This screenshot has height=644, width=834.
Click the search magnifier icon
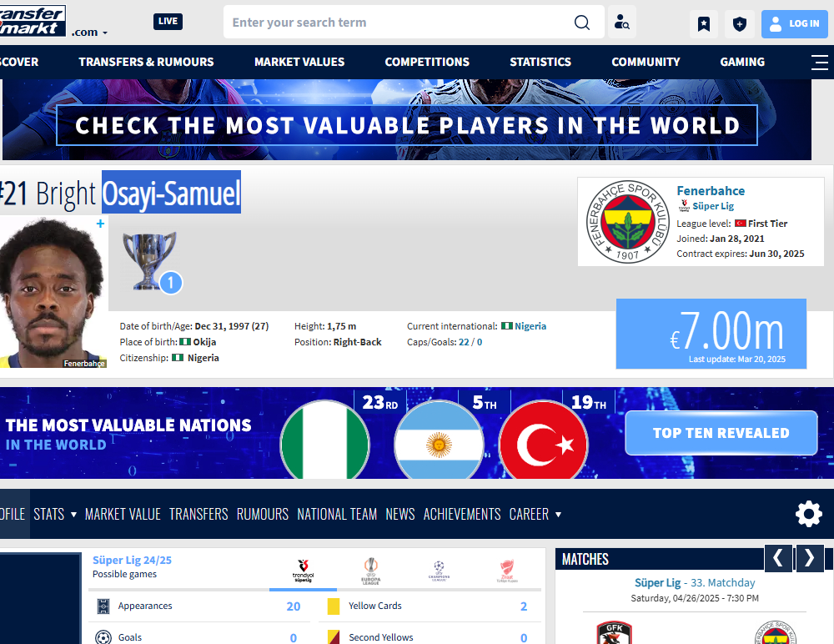[x=582, y=23]
